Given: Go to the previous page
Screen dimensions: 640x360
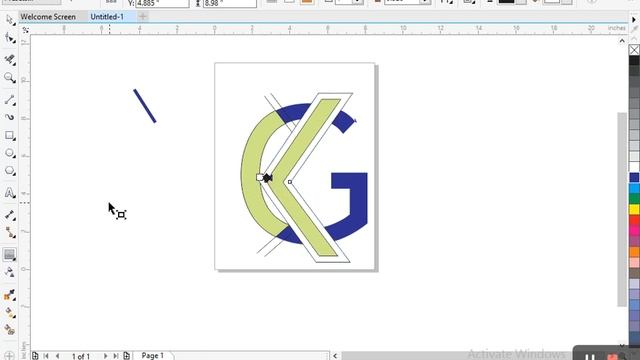Looking at the screenshot, I should click(x=58, y=356).
